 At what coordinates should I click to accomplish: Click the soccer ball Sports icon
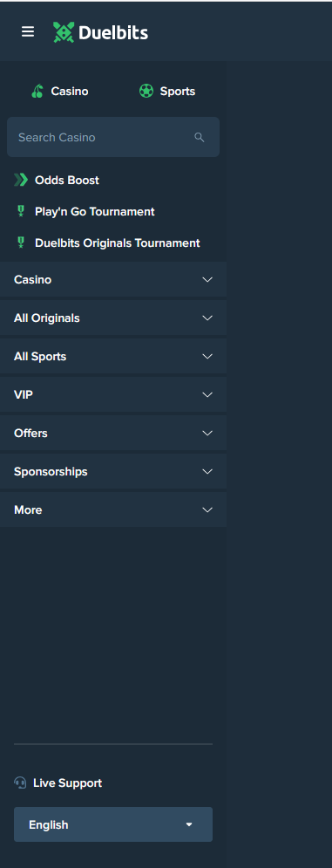point(146,91)
